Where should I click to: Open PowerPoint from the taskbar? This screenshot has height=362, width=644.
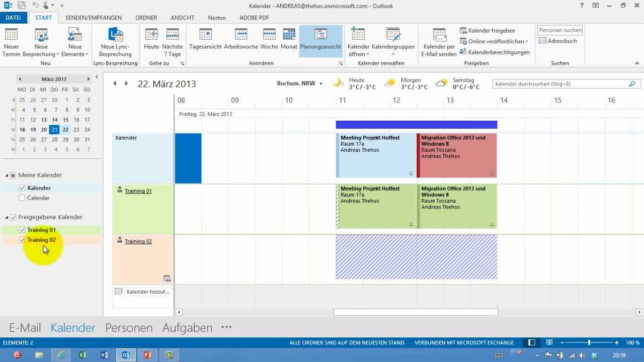147,355
